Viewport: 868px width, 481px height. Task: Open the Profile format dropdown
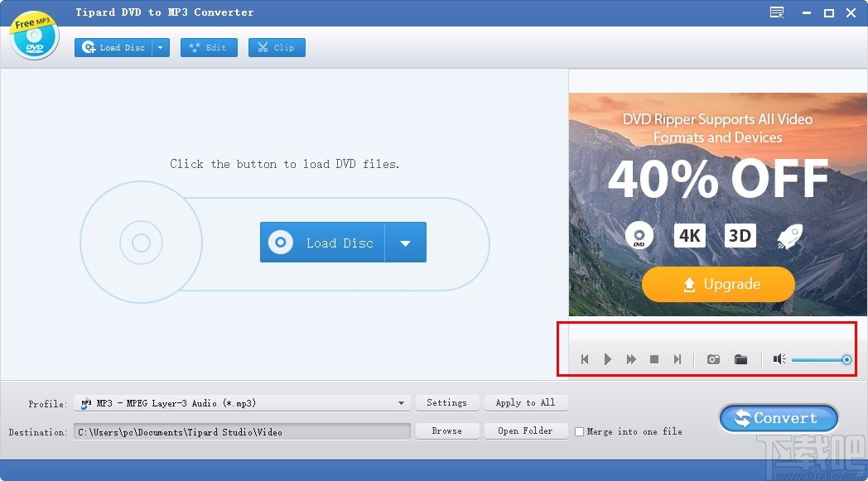pyautogui.click(x=403, y=403)
